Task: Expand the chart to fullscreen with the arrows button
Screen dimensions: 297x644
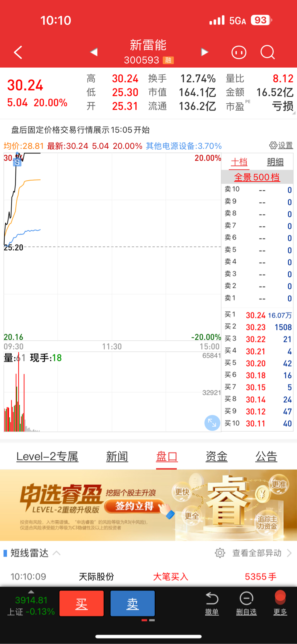Action: 212,423
